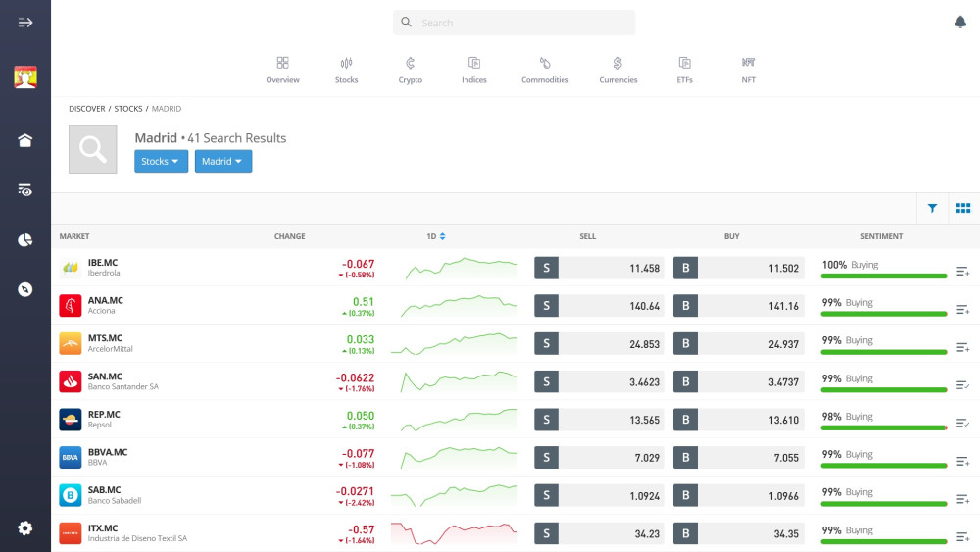Change the 1D timeframe sort selector
Image resolution: width=980 pixels, height=552 pixels.
(436, 236)
